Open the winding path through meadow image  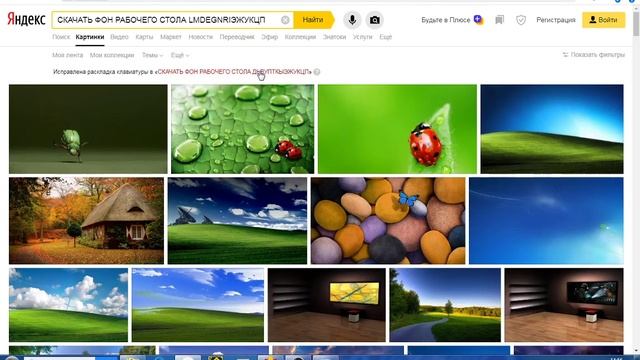click(x=445, y=305)
